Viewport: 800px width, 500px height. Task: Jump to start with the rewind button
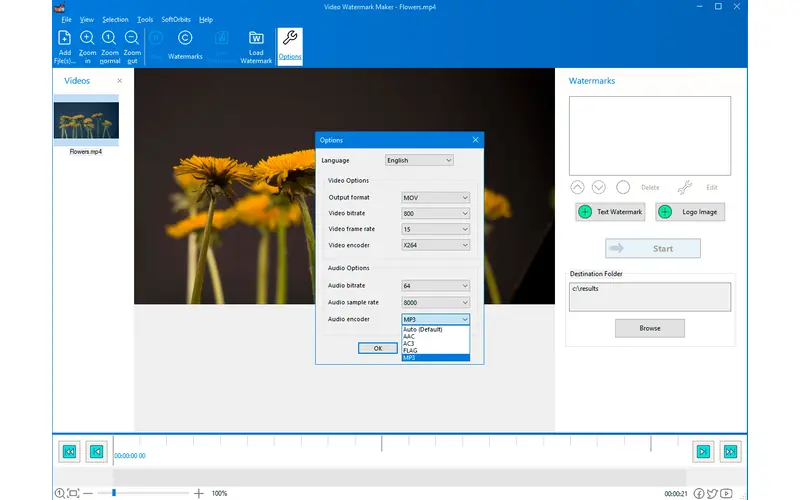tap(69, 452)
